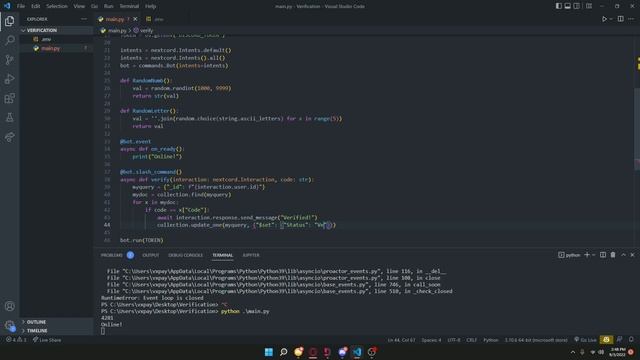Open the File menu
The width and height of the screenshot is (640, 360).
tap(21, 6)
